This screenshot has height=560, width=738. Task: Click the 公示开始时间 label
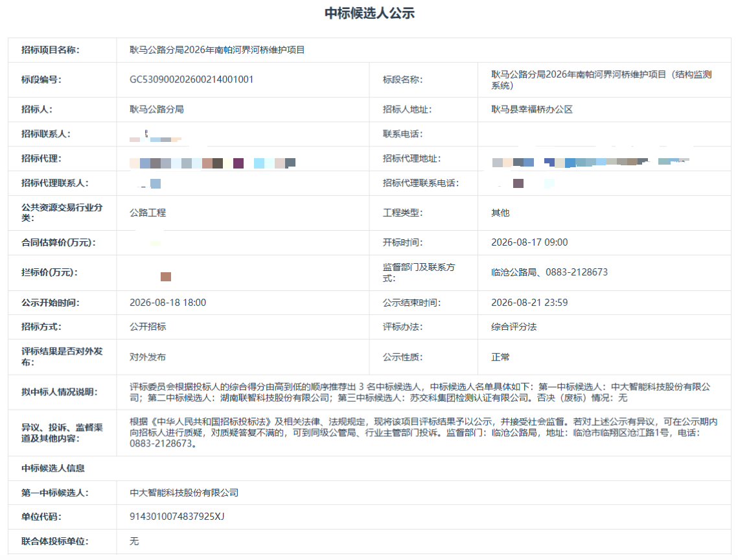pyautogui.click(x=51, y=303)
